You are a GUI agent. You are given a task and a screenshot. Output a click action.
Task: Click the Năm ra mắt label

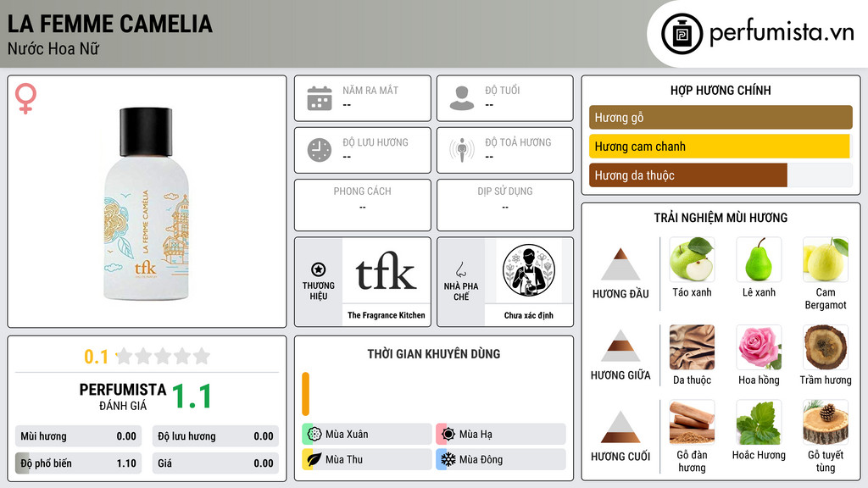tap(370, 90)
